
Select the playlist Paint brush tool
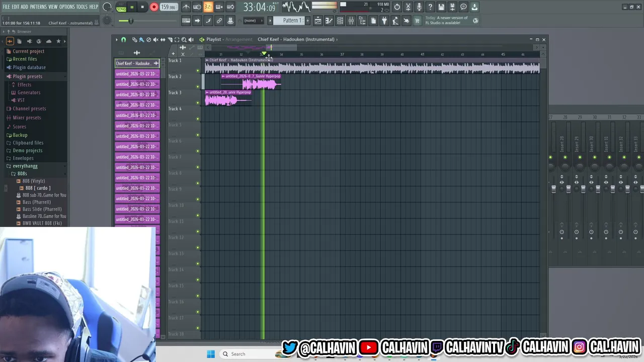pos(141,39)
